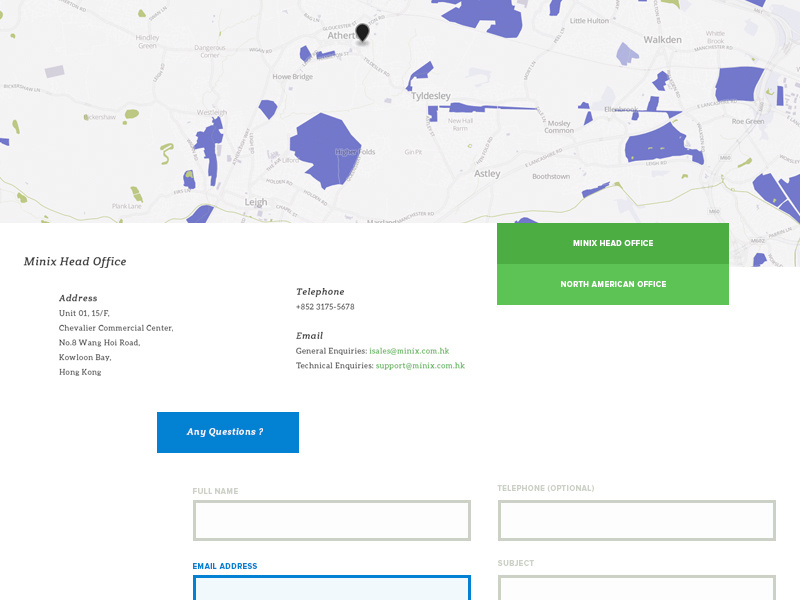Image resolution: width=800 pixels, height=600 pixels.
Task: Click the Boothstown label on map
Action: (x=551, y=177)
